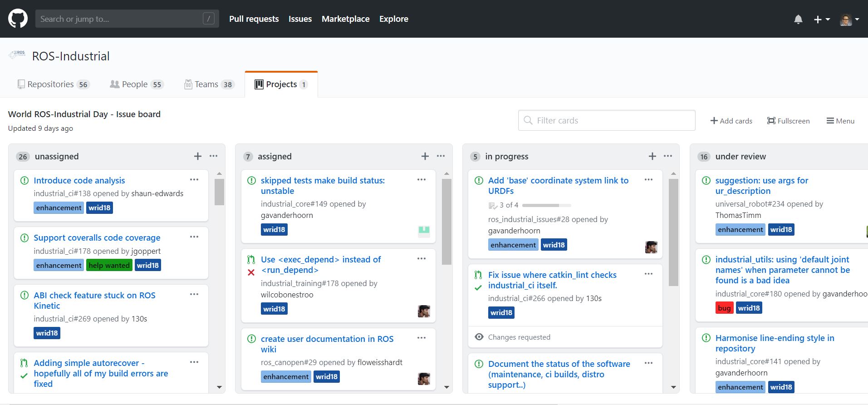
Task: Click Add cards button
Action: coord(731,121)
